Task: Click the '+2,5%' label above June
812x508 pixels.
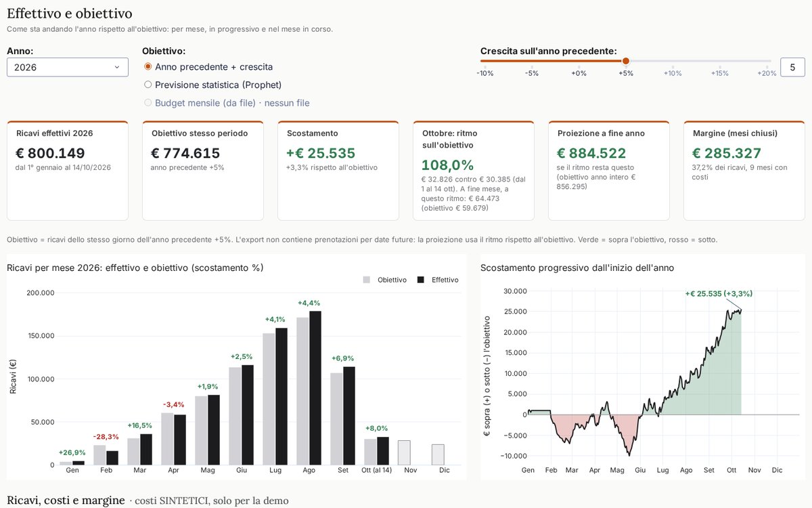Action: click(x=241, y=356)
